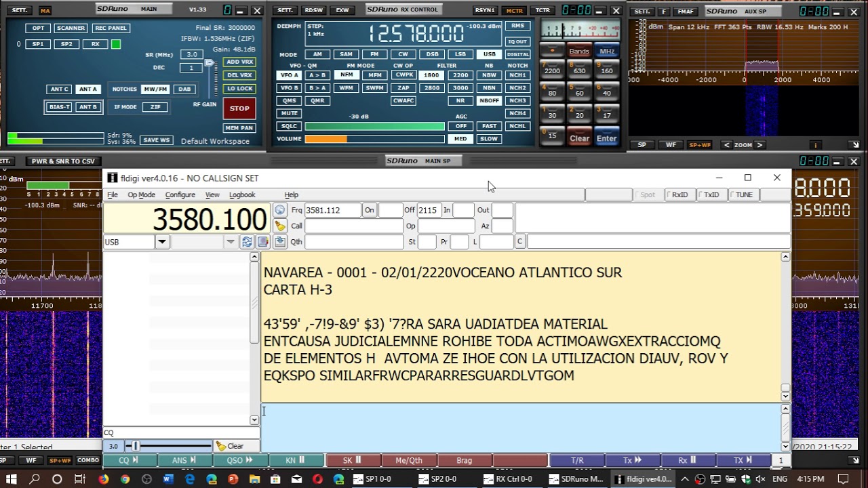Open Google Chrome from the taskbar
Viewport: 868px width, 488px height.
125,479
